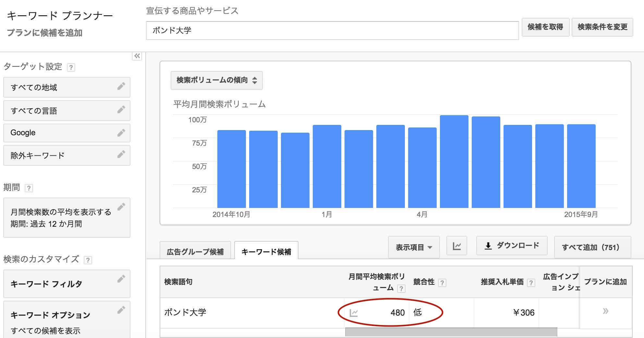Screen dimensions: 644x338
Task: Click the 検索語句 column header
Action: tap(178, 282)
